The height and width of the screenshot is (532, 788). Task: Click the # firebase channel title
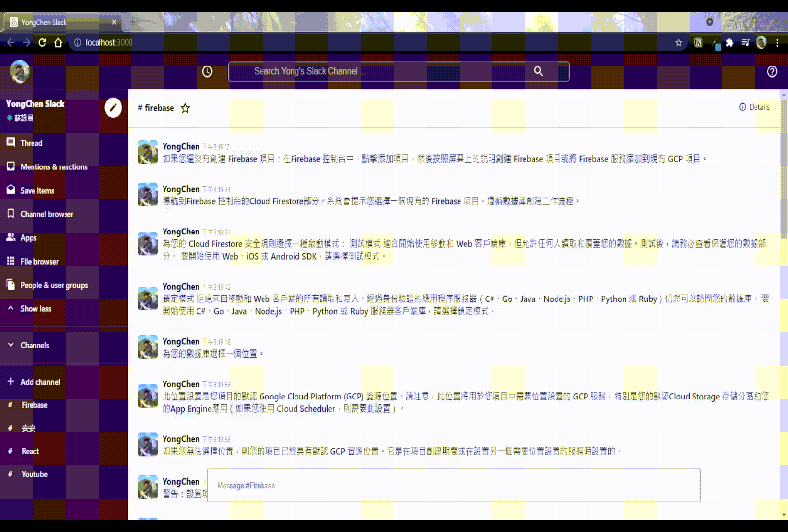tap(156, 108)
